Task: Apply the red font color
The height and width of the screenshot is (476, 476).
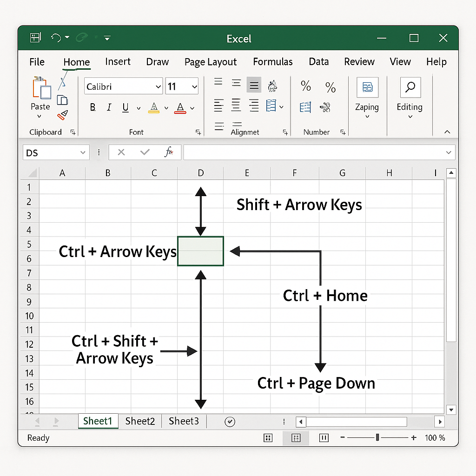Action: (x=180, y=108)
